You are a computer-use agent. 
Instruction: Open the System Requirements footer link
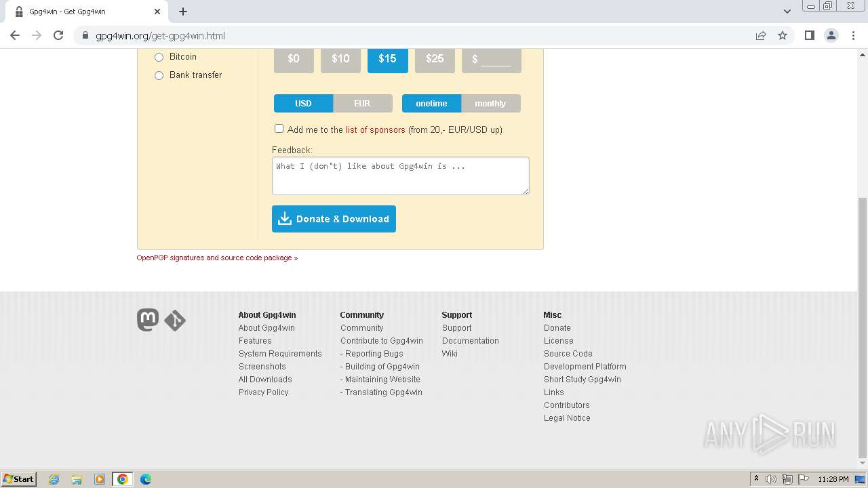[280, 354]
